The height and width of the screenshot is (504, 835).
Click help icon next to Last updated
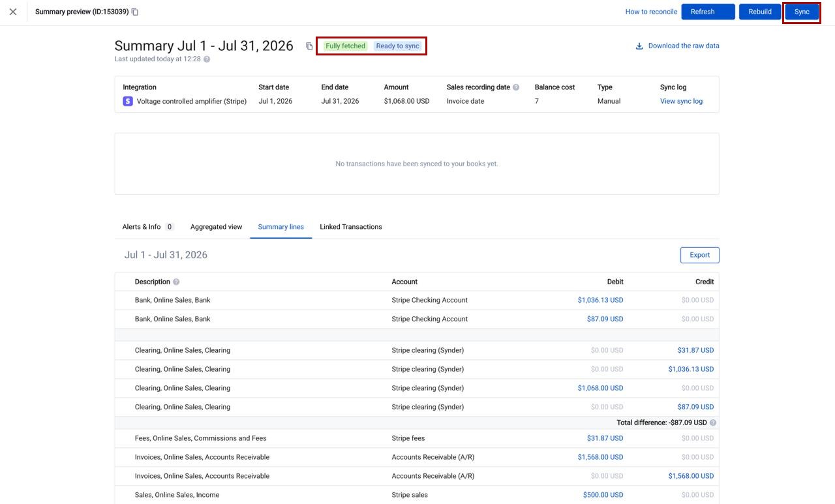(207, 59)
